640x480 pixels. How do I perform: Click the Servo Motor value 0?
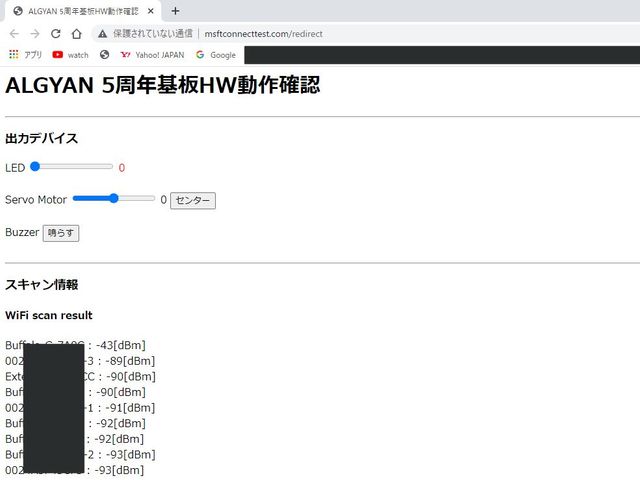[163, 200]
